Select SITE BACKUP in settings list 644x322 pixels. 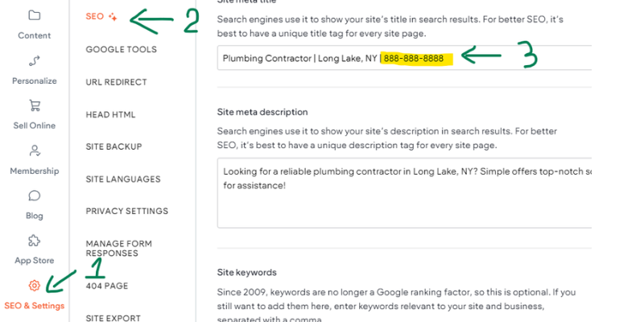coord(114,147)
